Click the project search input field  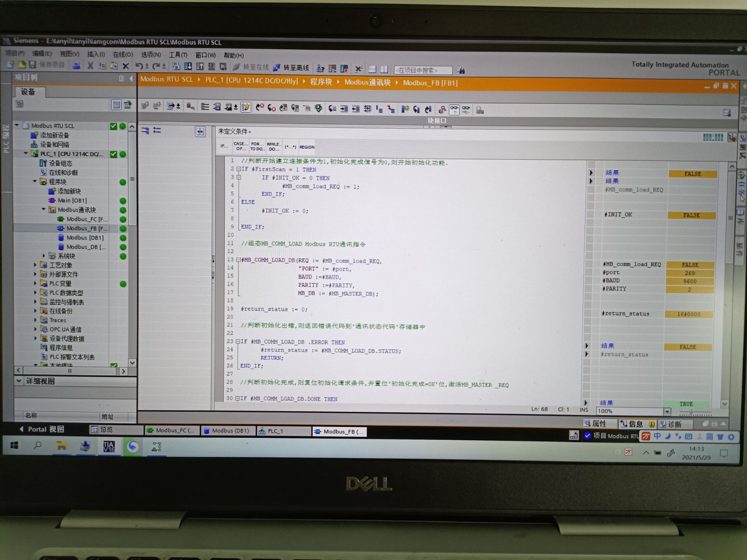click(423, 70)
